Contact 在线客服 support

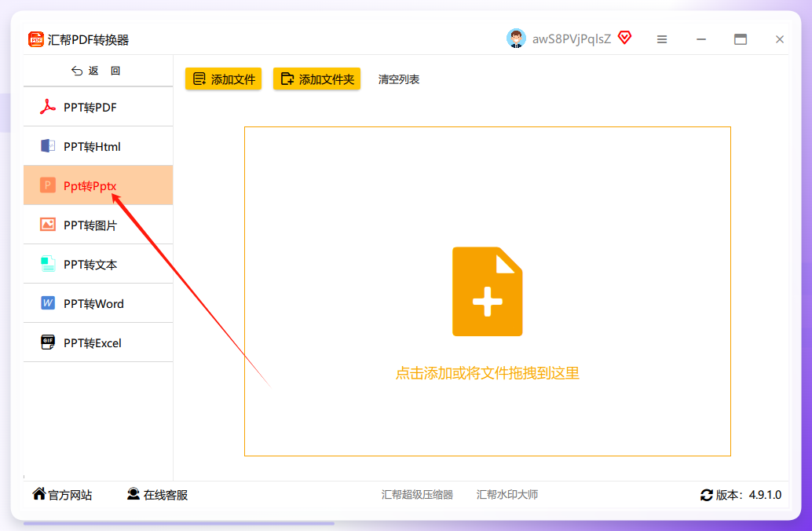[x=157, y=495]
